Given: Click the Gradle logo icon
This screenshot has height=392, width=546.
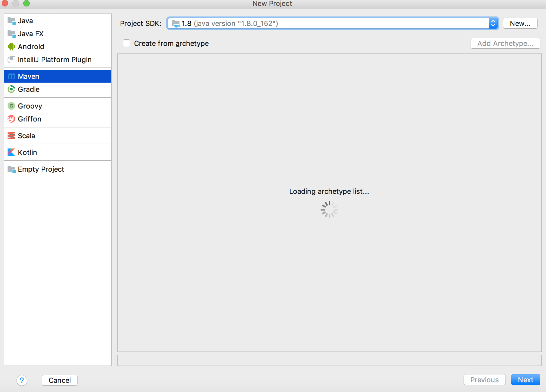Looking at the screenshot, I should tap(11, 89).
